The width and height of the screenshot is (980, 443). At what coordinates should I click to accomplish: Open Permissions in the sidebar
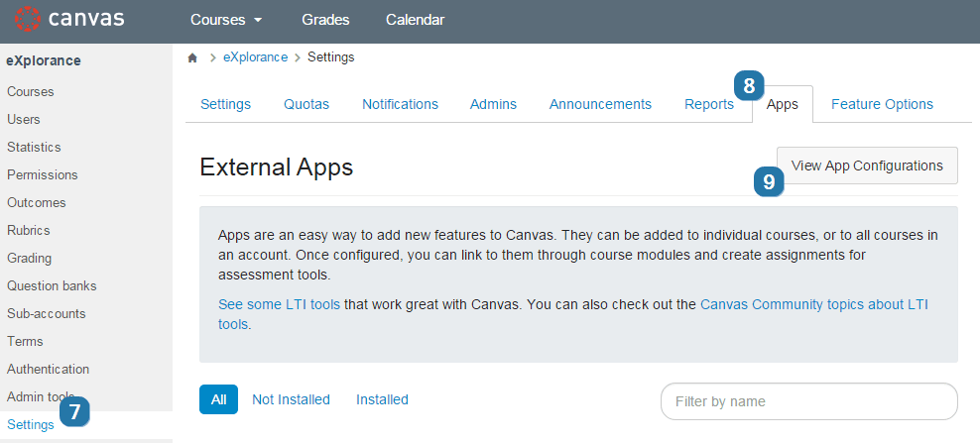click(43, 174)
